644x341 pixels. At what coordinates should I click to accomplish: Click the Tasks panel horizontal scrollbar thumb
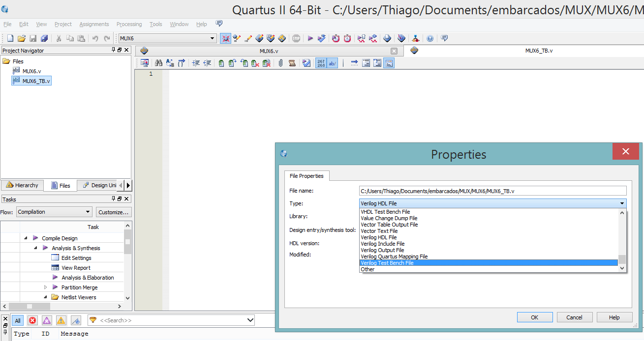pyautogui.click(x=29, y=306)
